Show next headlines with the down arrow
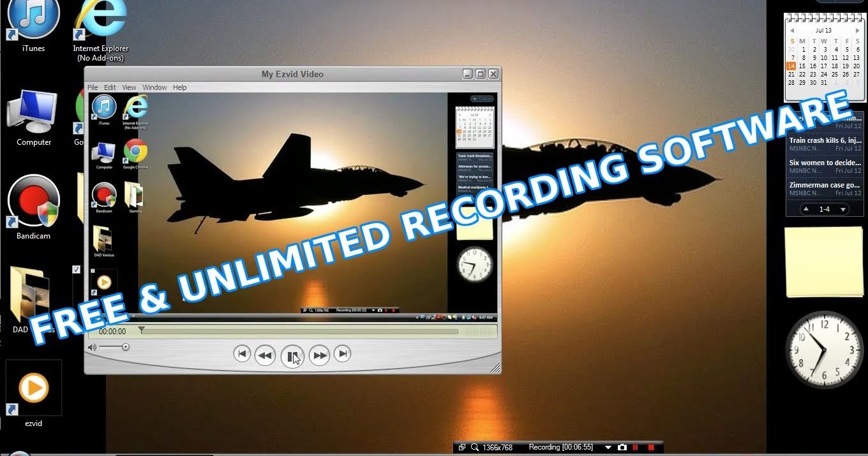 click(x=842, y=209)
